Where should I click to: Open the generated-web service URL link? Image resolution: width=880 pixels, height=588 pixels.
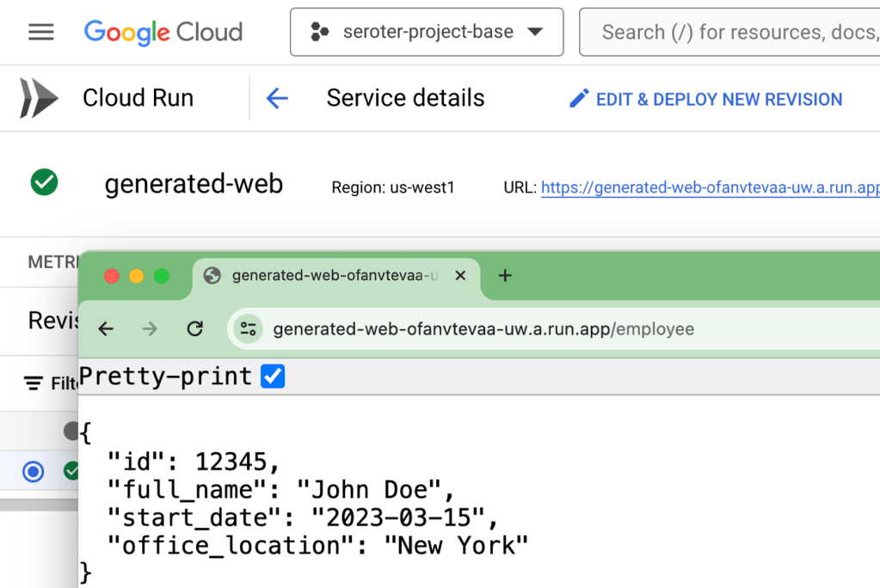click(710, 187)
